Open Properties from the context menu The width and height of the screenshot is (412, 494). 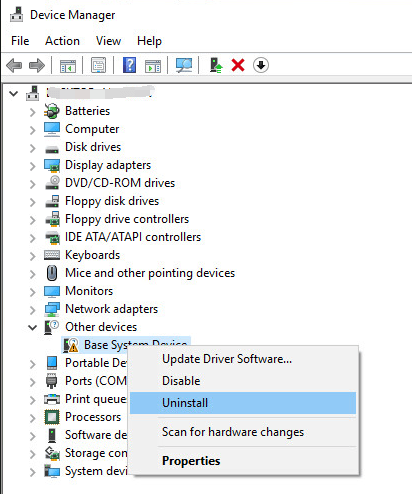tap(243, 461)
